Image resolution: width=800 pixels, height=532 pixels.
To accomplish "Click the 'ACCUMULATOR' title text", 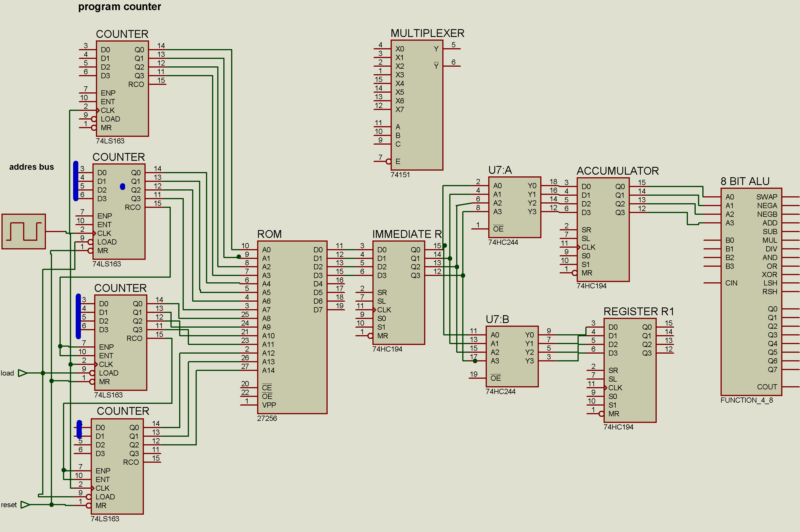I will (x=618, y=171).
